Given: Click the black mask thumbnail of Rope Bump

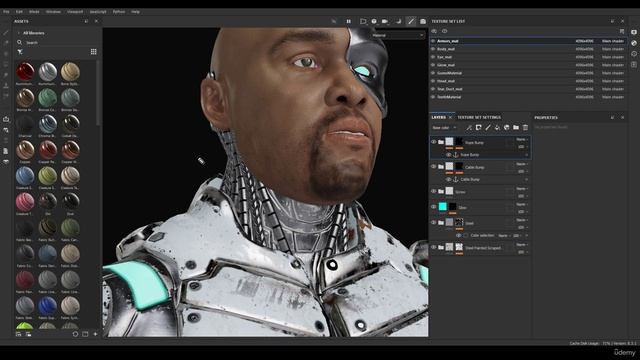Looking at the screenshot, I should click(x=459, y=142).
